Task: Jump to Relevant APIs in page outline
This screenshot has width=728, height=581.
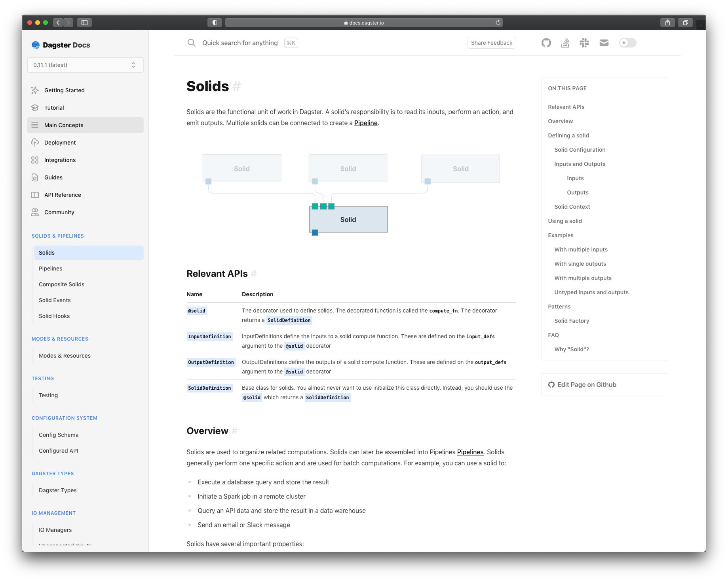Action: 566,107
